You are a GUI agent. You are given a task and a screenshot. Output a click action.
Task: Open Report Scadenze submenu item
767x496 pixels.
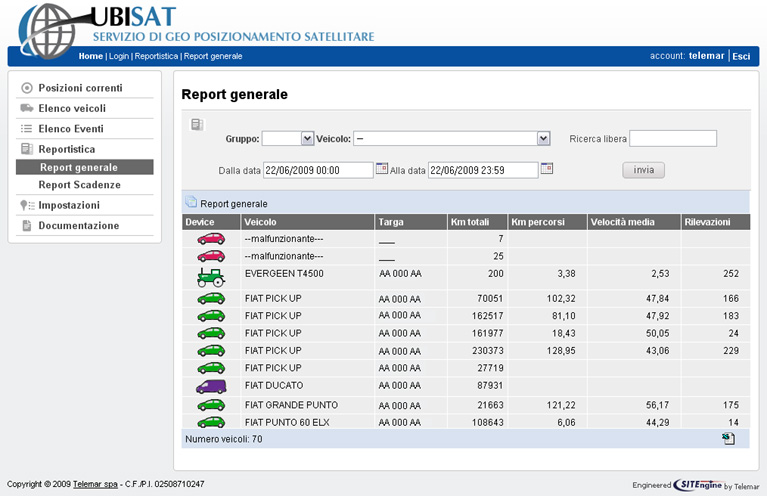79,185
